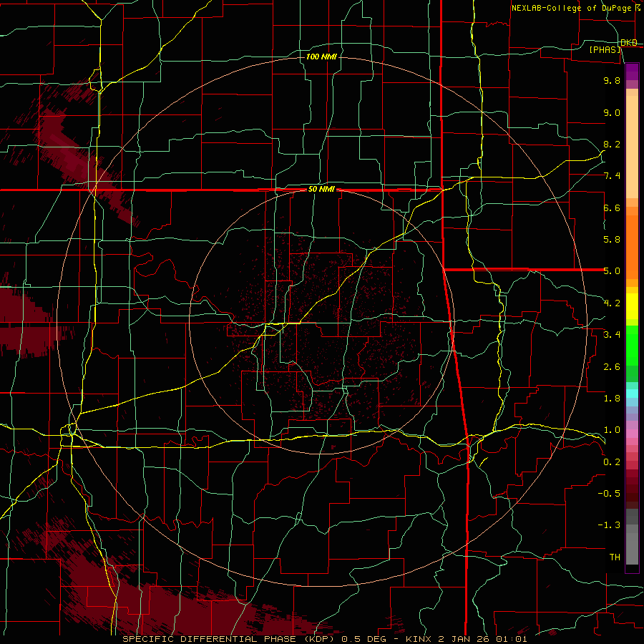The width and height of the screenshot is (644, 644).
Task: Select the cyan segment of color bar
Action: click(x=632, y=394)
